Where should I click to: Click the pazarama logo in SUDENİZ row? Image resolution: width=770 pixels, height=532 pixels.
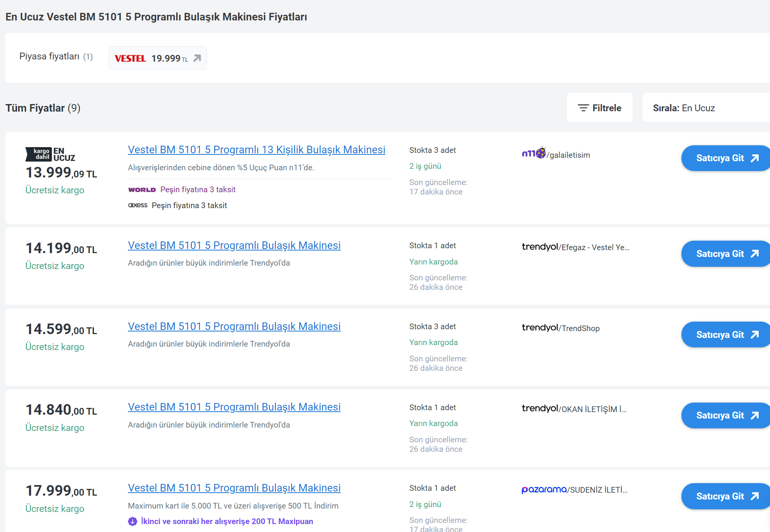tap(544, 490)
